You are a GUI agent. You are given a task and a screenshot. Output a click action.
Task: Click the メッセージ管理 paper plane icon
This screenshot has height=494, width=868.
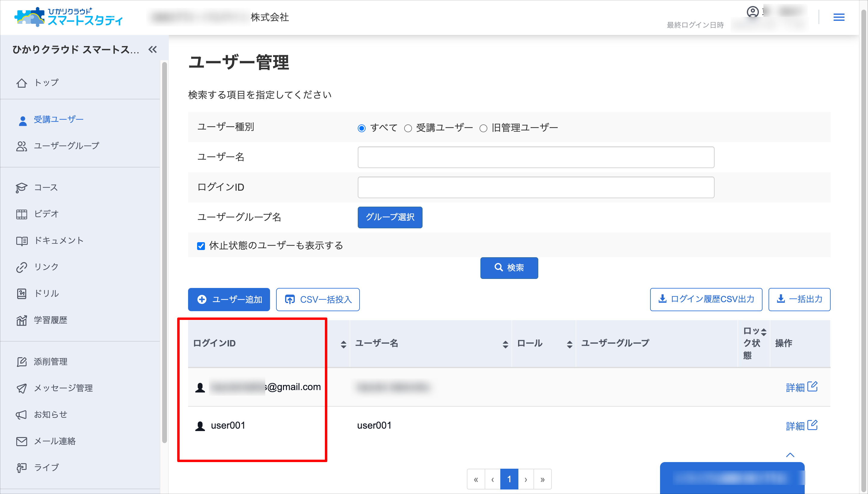coord(21,388)
